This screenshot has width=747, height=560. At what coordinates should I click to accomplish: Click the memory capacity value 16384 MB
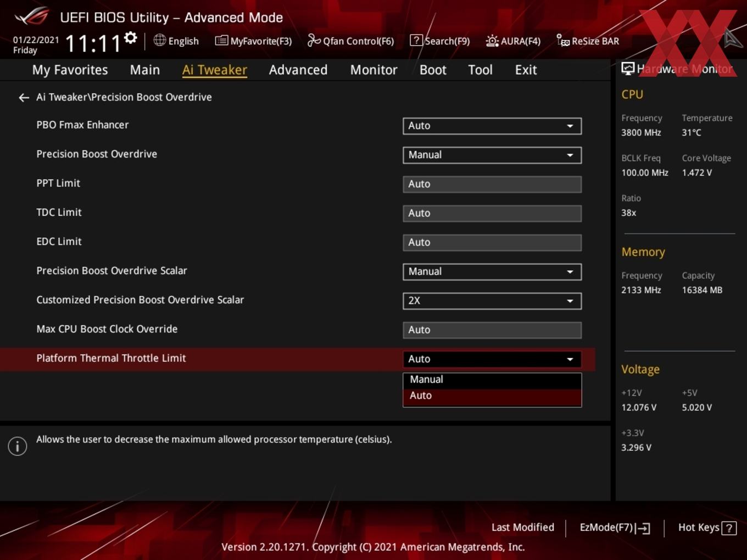702,290
